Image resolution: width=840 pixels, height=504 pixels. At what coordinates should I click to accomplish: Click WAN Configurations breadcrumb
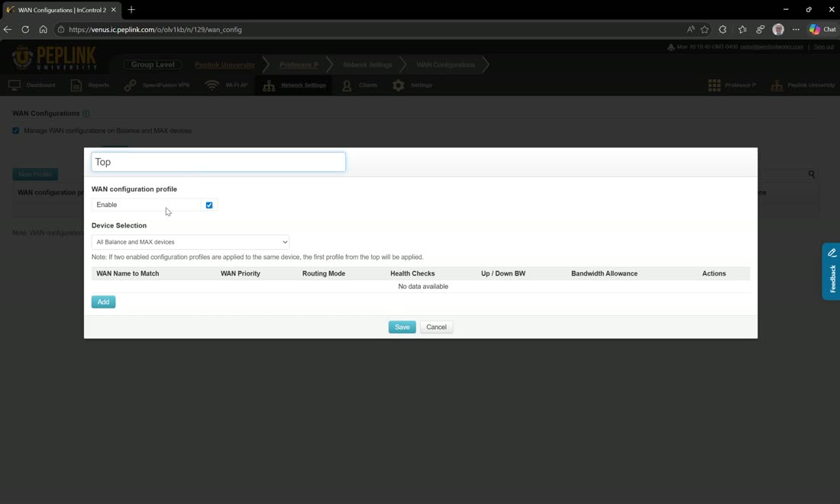click(x=446, y=65)
